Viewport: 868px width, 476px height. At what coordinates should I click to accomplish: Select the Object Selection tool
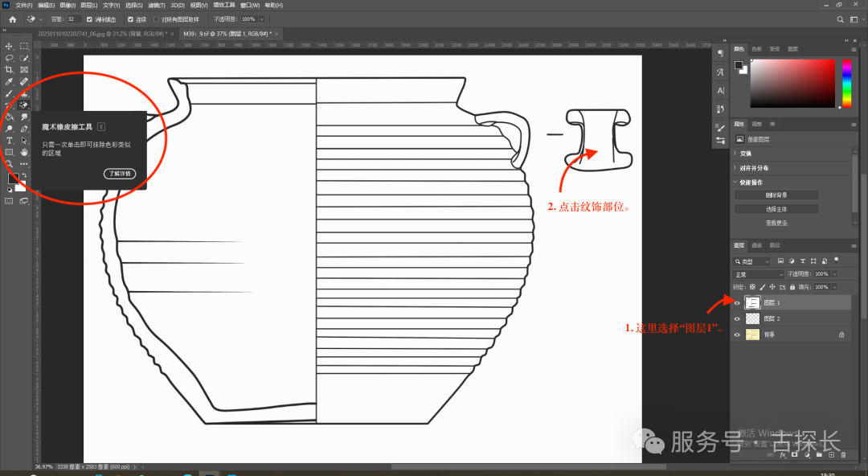[24, 58]
